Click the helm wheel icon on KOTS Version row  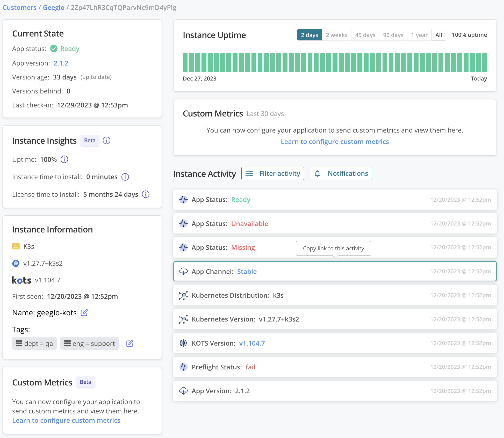tap(183, 343)
